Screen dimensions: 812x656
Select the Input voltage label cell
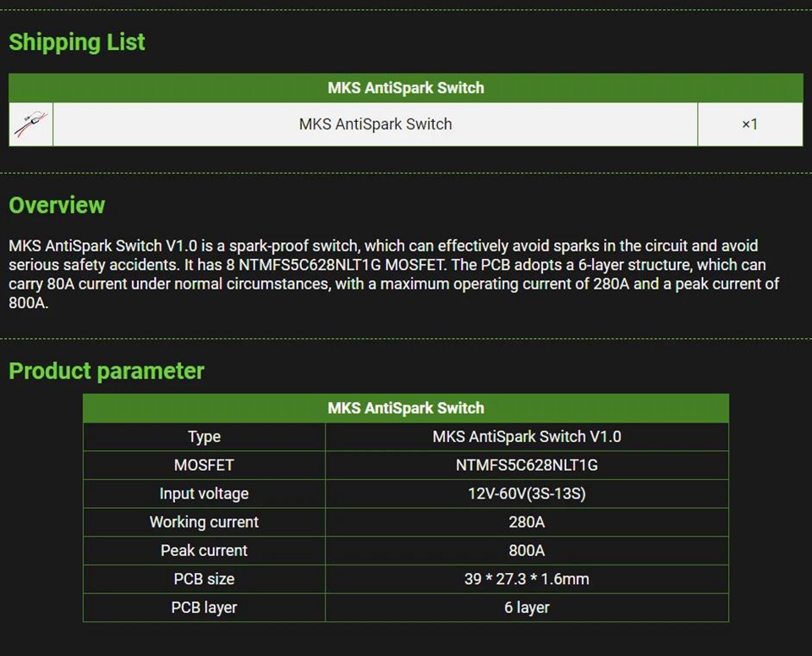point(204,493)
